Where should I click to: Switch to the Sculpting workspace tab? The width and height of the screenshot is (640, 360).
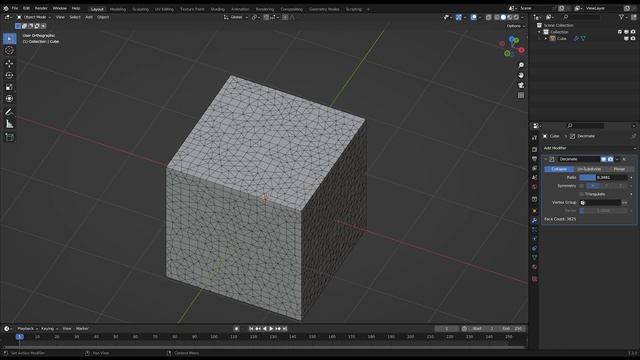coord(140,9)
